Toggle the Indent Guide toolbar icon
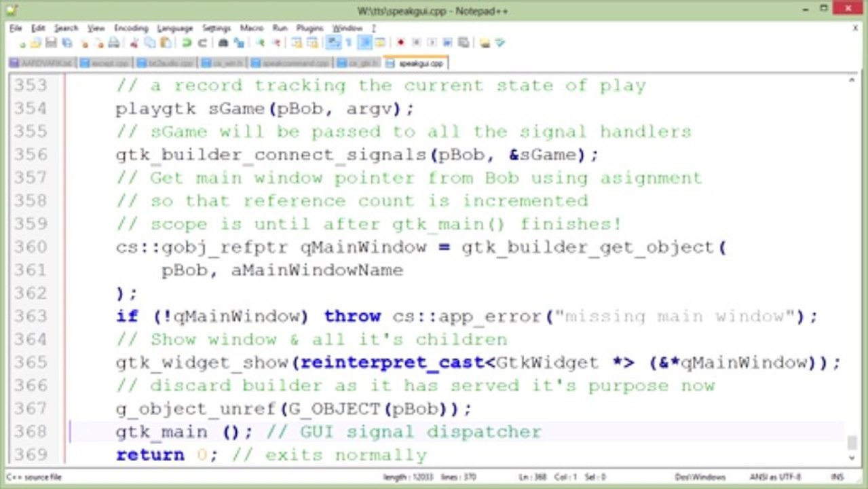This screenshot has height=489, width=868. (x=365, y=43)
